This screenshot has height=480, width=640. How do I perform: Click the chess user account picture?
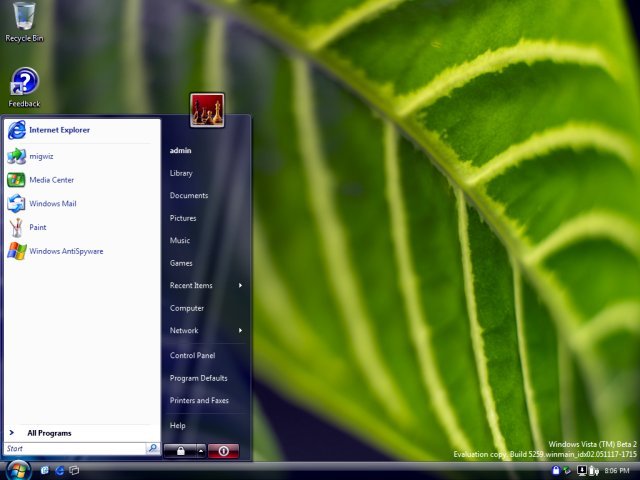tap(207, 110)
